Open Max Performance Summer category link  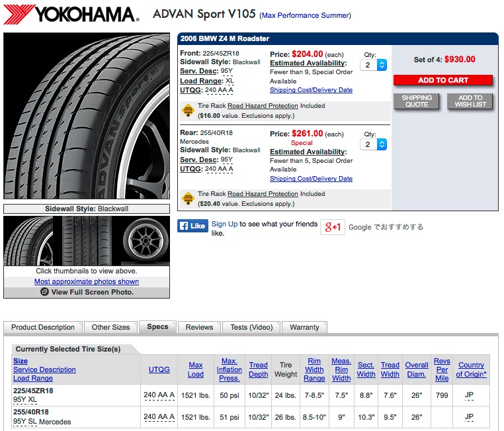click(x=306, y=15)
